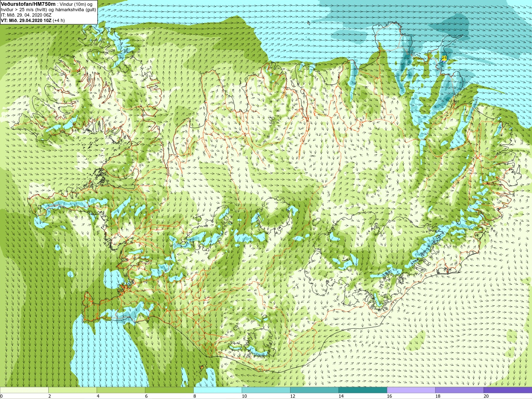Click the legend value 6

click(146, 396)
